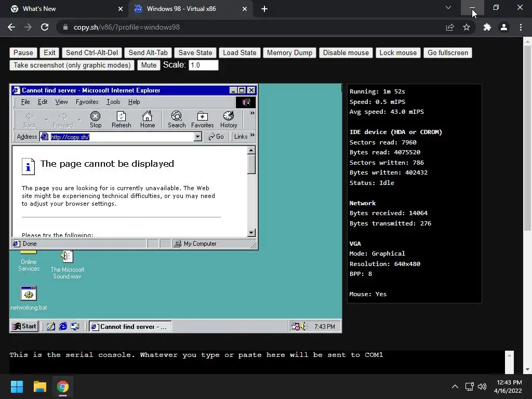This screenshot has height=399, width=532.
Task: Select The Microsoft Sound.wav desktop icon
Action: (x=67, y=265)
